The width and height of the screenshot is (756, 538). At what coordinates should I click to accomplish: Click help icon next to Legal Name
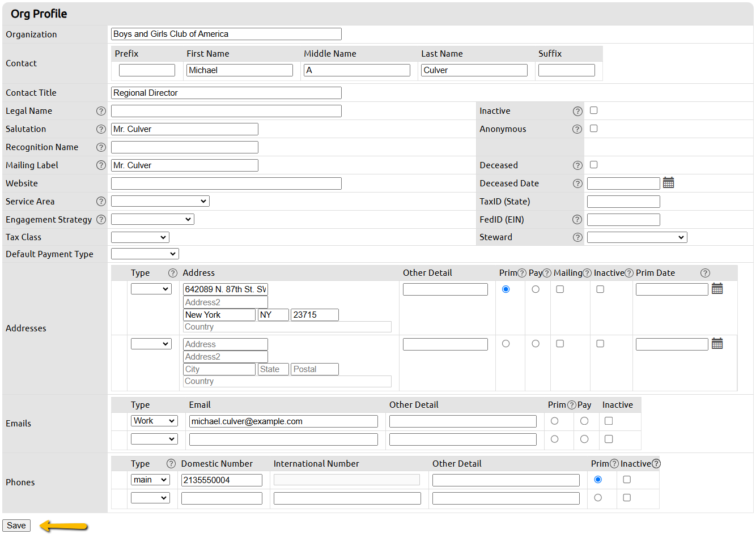point(101,111)
